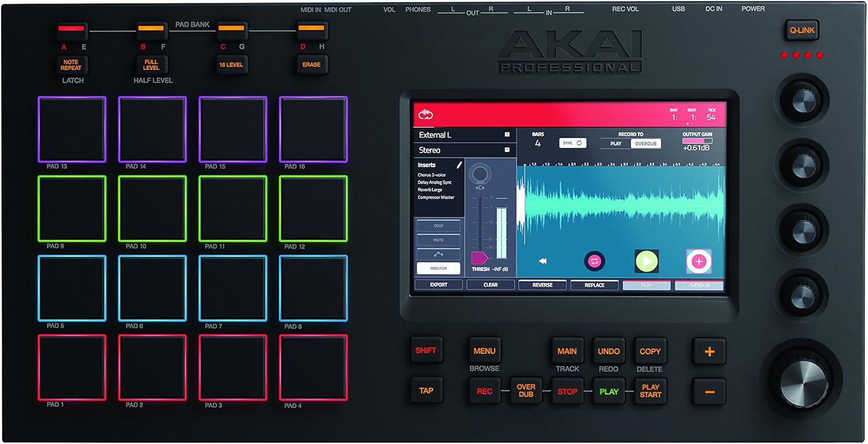Tap the pink OUTPUT GAIN bar
The image size is (868, 444).
tap(697, 140)
